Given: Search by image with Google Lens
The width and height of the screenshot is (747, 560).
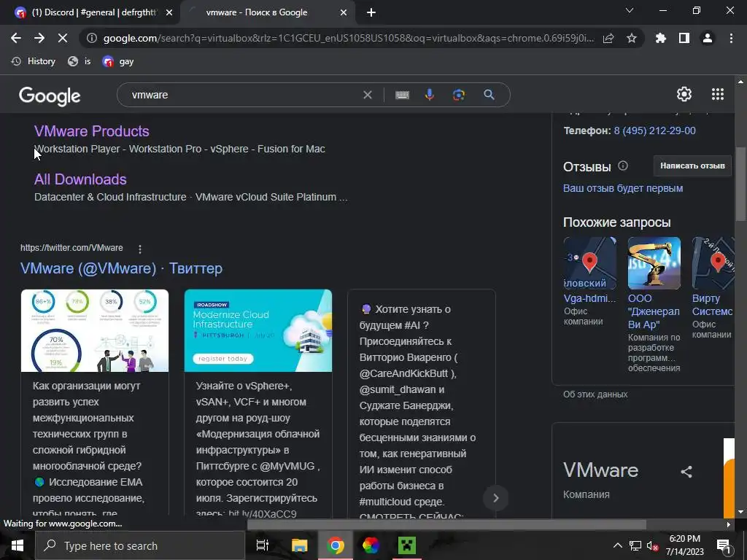Looking at the screenshot, I should tap(459, 95).
